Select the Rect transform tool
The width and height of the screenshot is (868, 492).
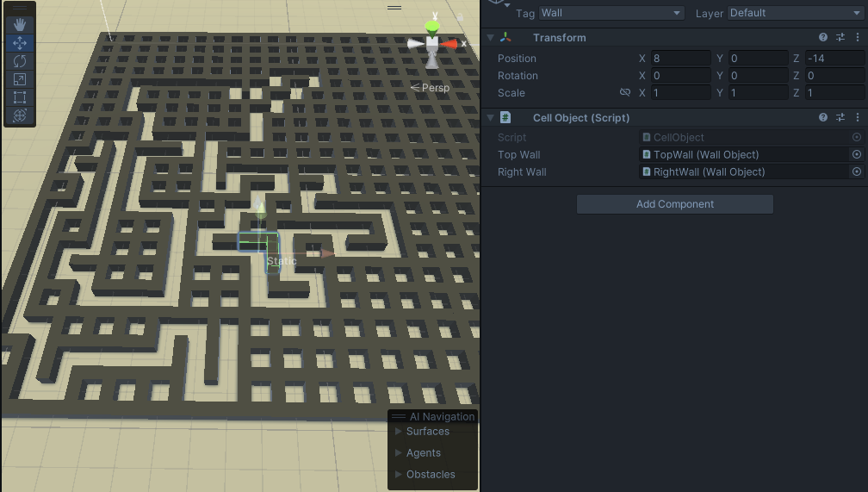coord(20,97)
